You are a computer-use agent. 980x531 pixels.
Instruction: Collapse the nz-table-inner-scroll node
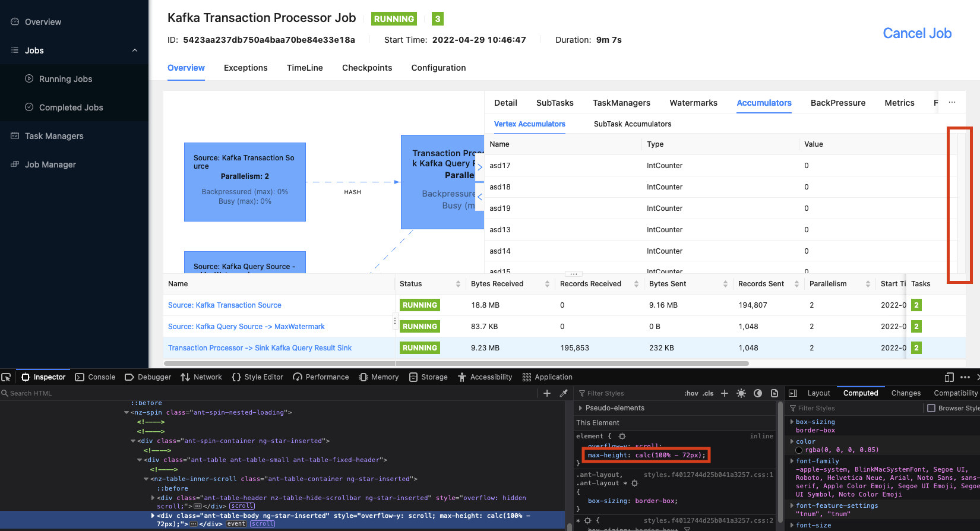(146, 479)
